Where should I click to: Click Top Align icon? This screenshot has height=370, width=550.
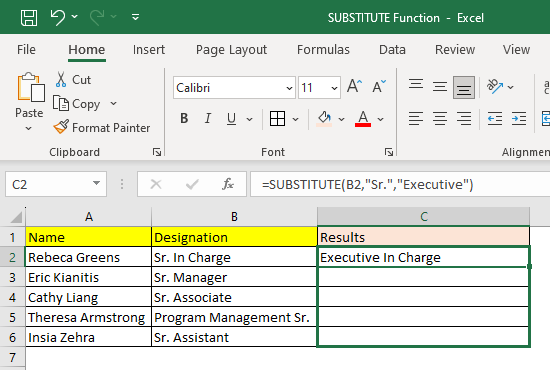point(416,86)
